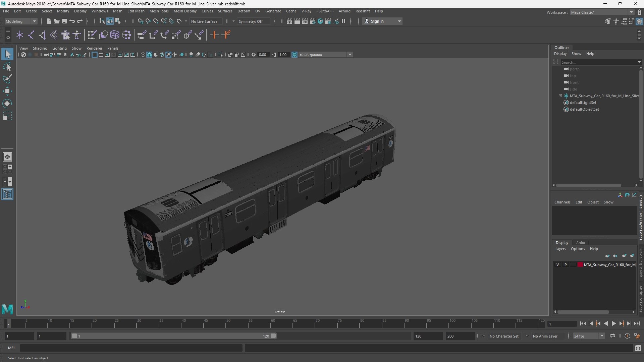Toggle layer playback P box
644x362 pixels.
coord(566,265)
